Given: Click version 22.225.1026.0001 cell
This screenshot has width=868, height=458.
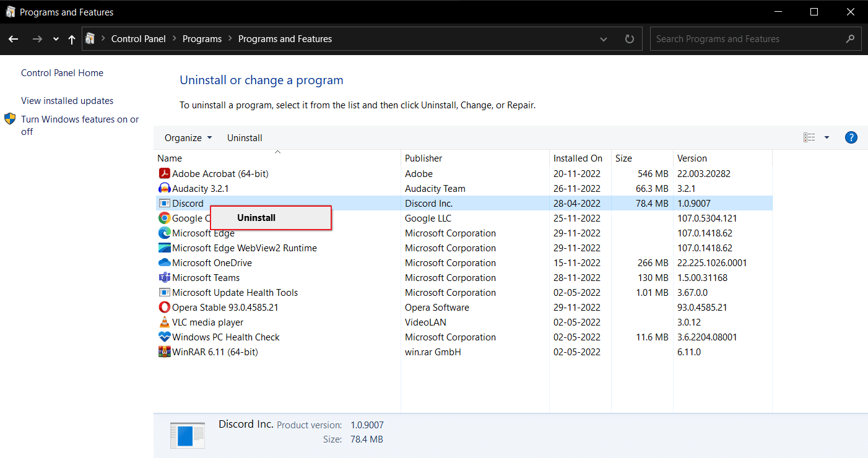Looking at the screenshot, I should pos(712,263).
